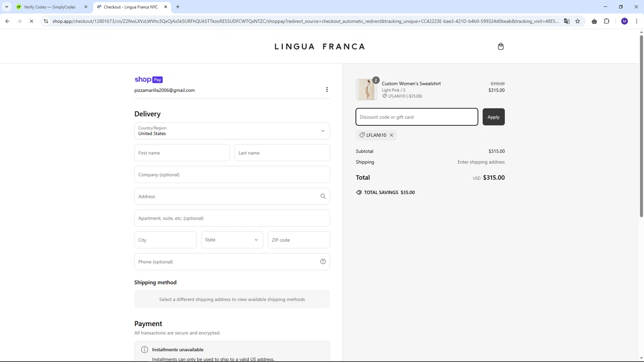Click the total savings tag icon
644x362 pixels.
359,193
